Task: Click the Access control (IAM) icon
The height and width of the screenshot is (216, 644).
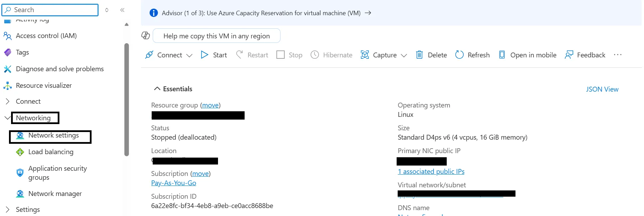Action: (x=7, y=36)
